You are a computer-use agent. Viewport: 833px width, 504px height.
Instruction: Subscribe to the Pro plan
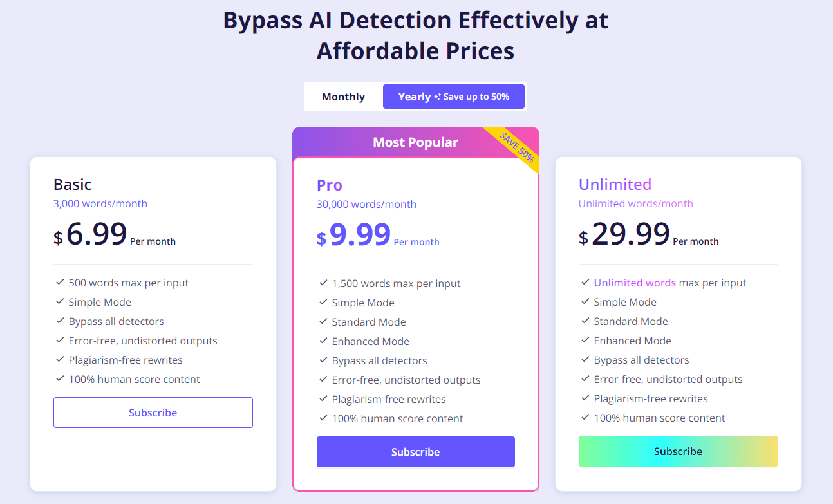click(x=415, y=452)
